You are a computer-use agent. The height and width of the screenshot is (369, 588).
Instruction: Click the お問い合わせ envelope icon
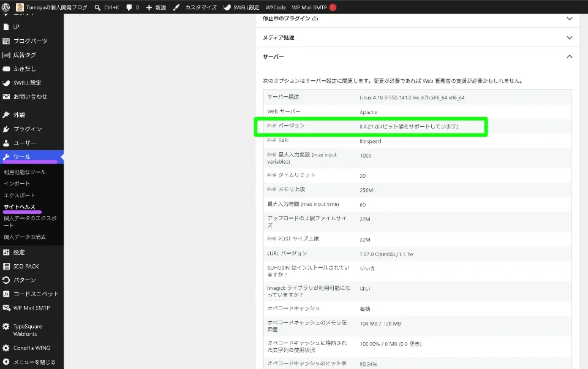(6, 96)
